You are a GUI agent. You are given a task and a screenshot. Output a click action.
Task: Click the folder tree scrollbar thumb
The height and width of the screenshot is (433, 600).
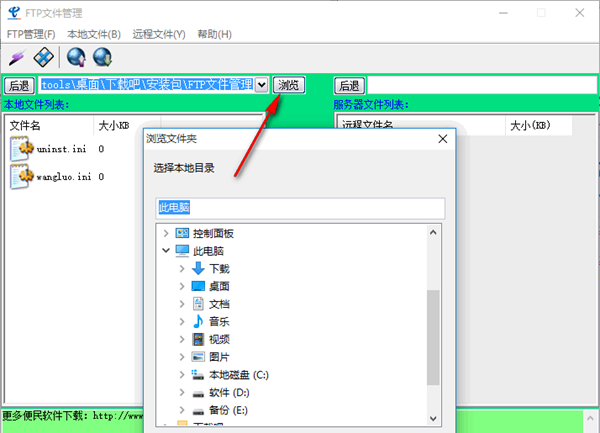point(433,337)
